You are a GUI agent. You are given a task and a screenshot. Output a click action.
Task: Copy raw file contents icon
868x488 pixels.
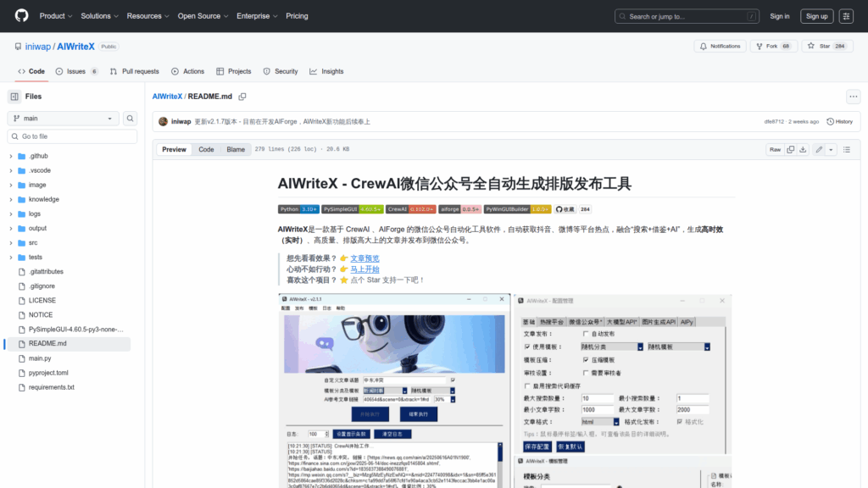pyautogui.click(x=791, y=149)
